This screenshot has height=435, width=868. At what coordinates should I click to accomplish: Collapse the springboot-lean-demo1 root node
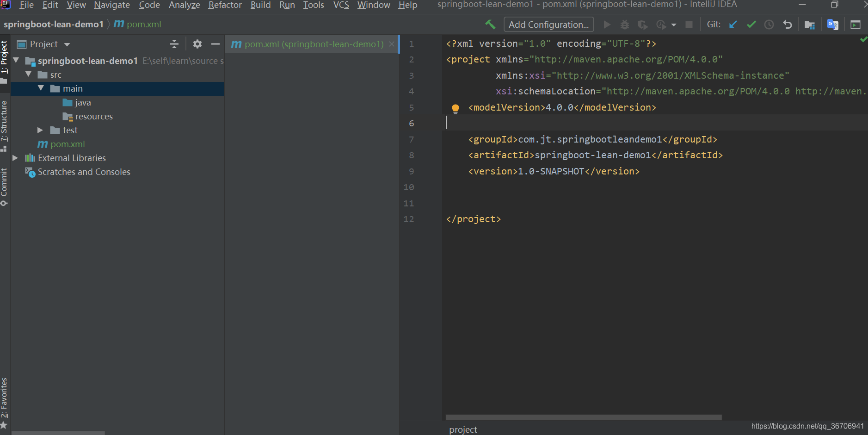(x=16, y=60)
